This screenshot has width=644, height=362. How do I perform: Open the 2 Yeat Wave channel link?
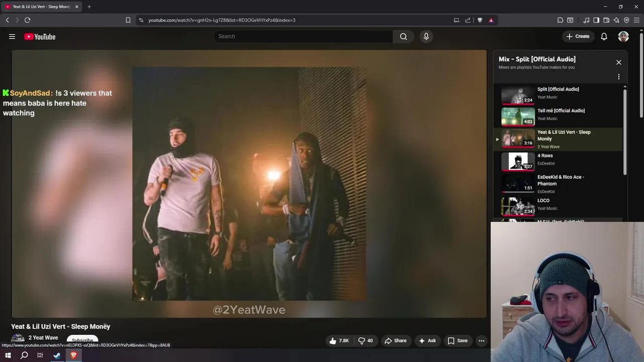click(x=43, y=338)
